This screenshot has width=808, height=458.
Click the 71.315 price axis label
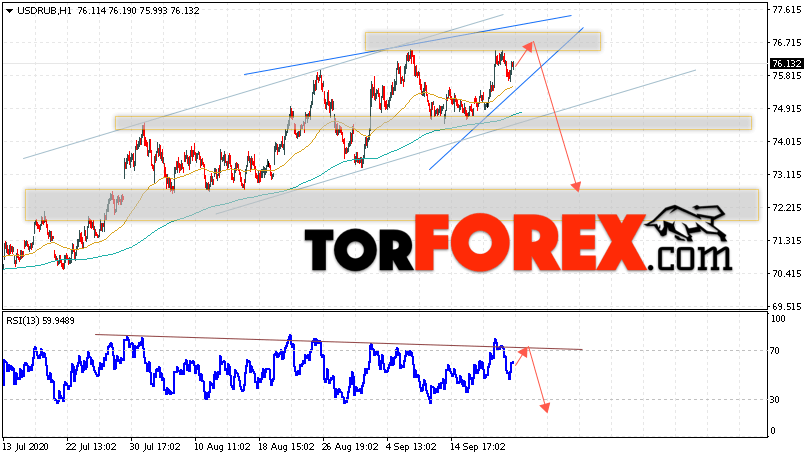786,241
